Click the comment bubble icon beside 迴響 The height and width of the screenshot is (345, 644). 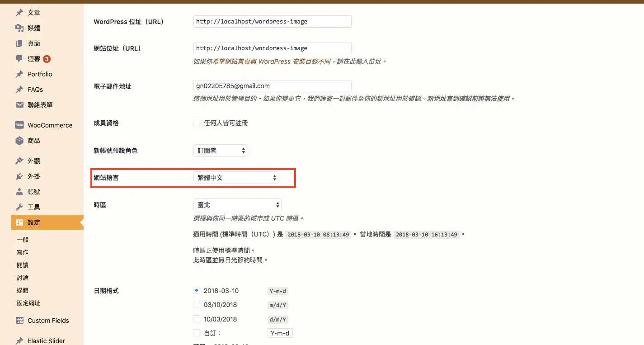tap(19, 59)
